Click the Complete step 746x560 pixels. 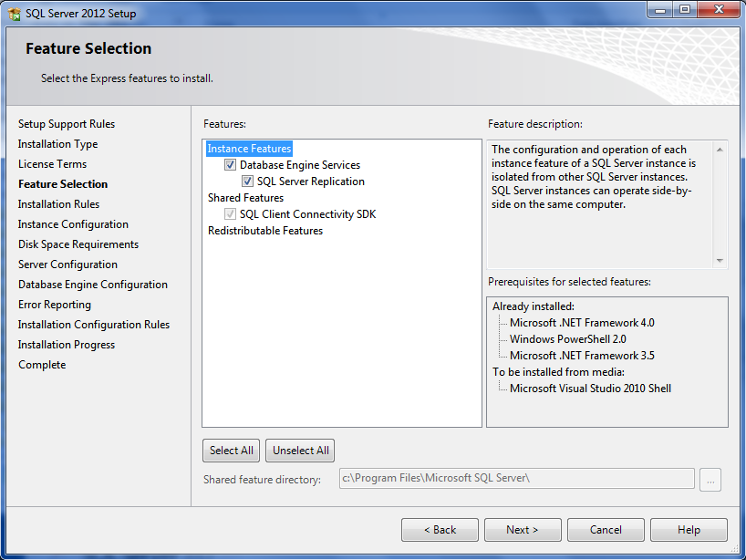coord(42,365)
